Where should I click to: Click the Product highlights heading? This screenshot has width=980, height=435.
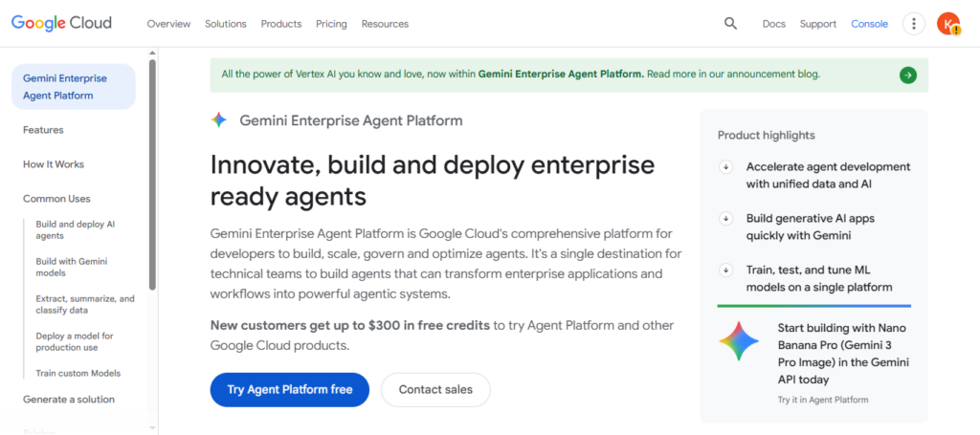coord(767,136)
